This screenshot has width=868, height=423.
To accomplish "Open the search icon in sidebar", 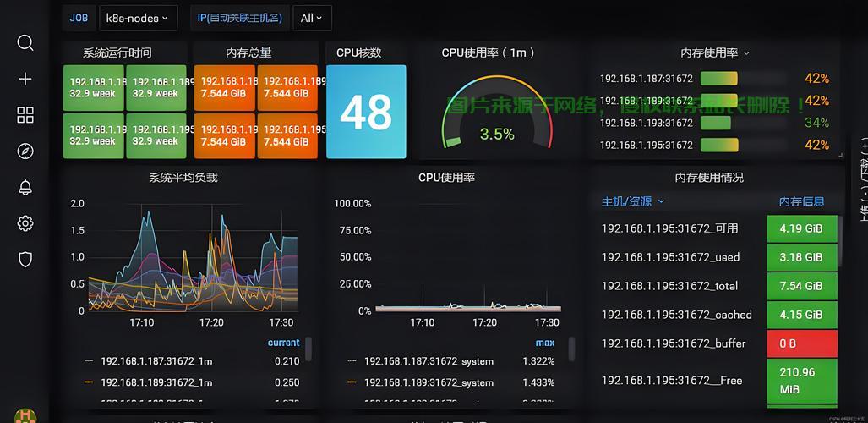I will click(25, 42).
